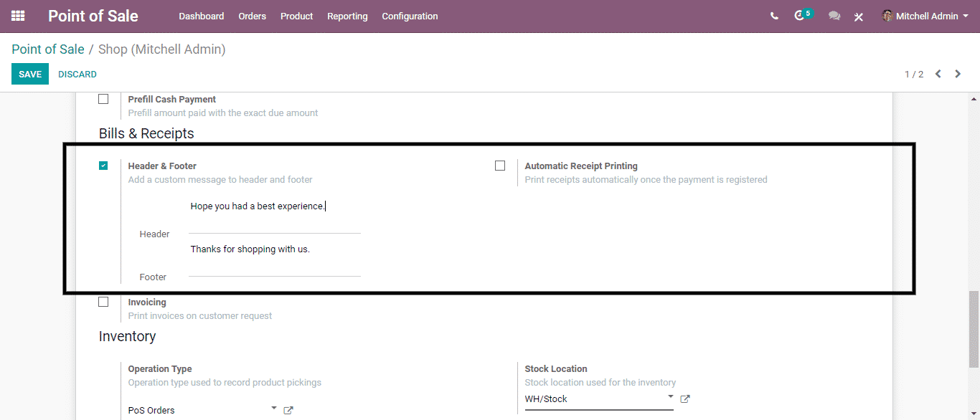
Task: Open the conversations chat icon
Action: (x=834, y=16)
